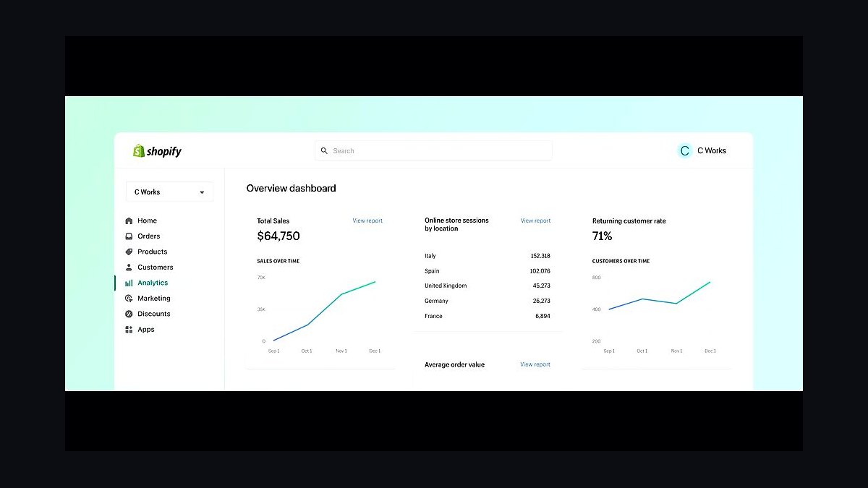View report for Online store sessions
The width and height of the screenshot is (868, 488).
[x=535, y=221]
